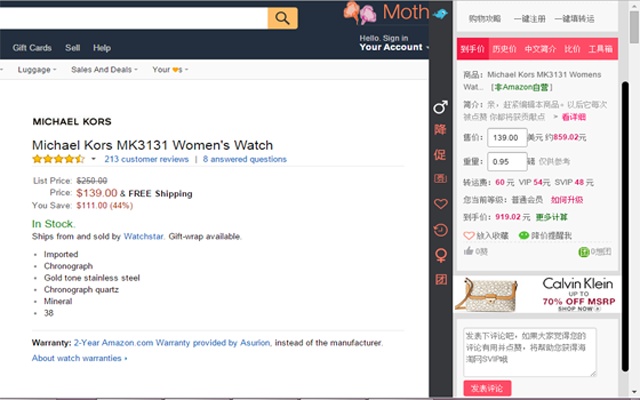This screenshot has height=400, width=640.
Task: Open Sell in the navigation bar
Action: point(72,48)
